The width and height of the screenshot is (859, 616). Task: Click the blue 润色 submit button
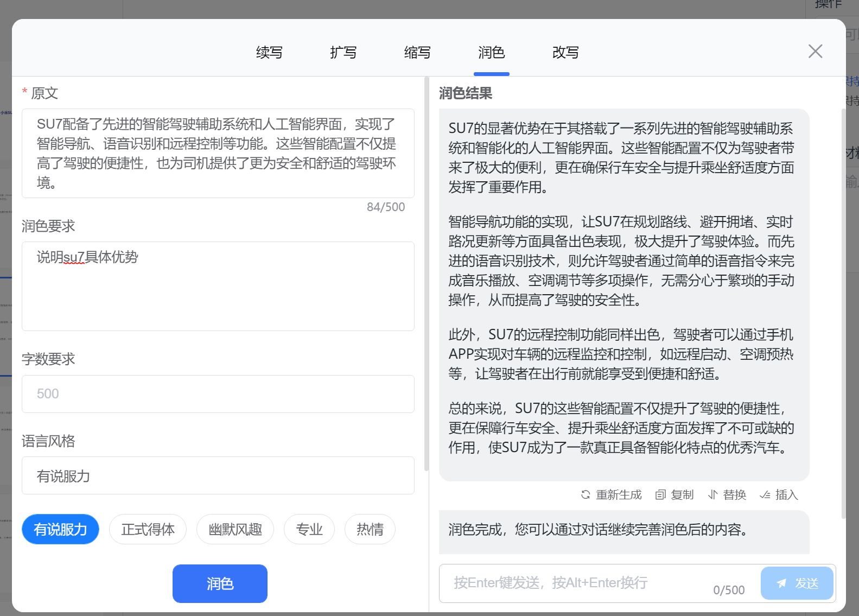coord(220,583)
